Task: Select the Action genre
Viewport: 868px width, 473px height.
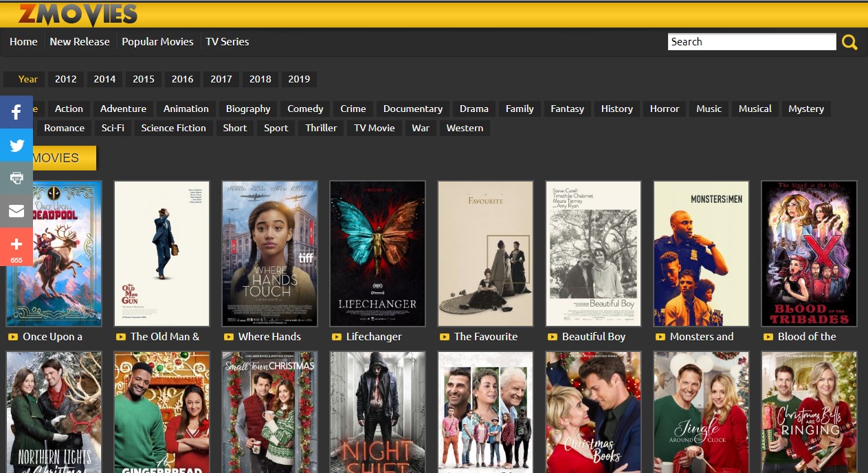Action: (x=69, y=109)
